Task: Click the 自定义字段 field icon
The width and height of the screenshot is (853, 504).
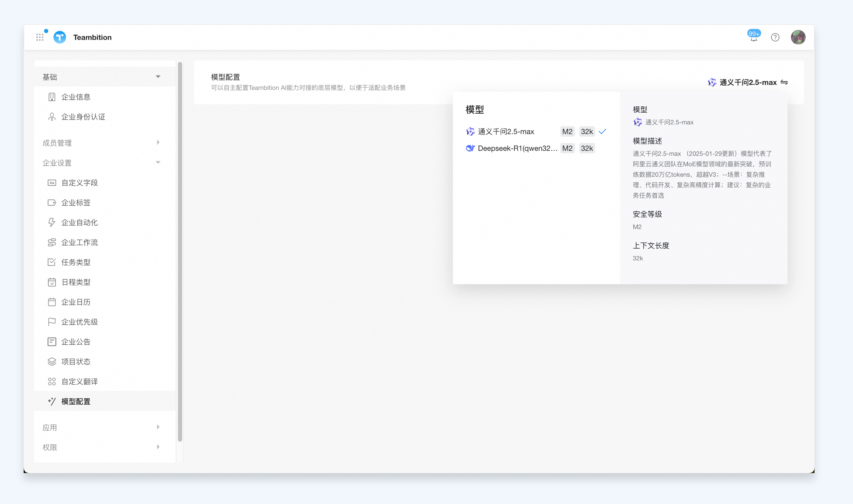Action: (52, 183)
